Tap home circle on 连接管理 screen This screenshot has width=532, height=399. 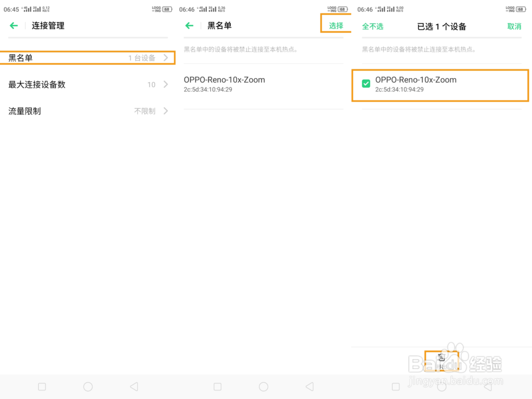88,387
